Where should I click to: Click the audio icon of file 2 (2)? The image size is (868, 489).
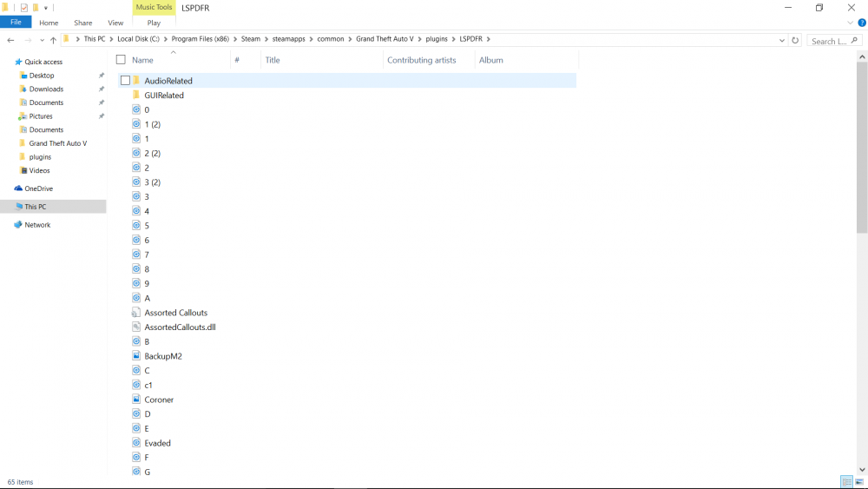136,152
